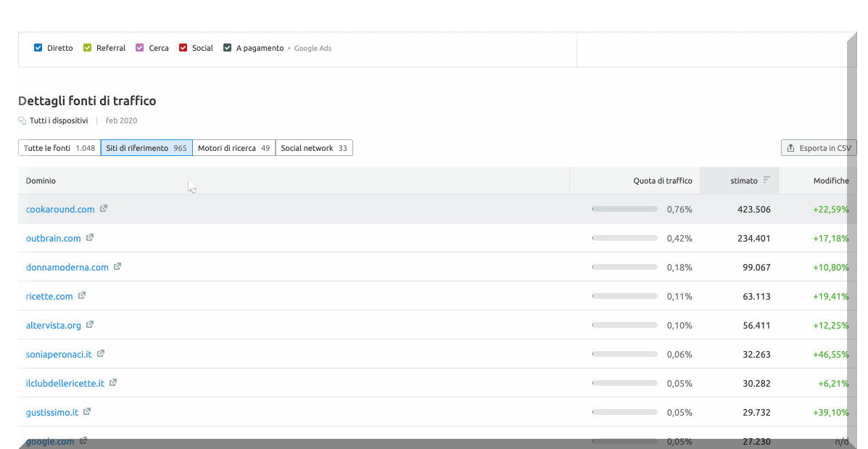The height and width of the screenshot is (449, 868).
Task: Toggle the Cerca checkbox
Action: [x=139, y=48]
